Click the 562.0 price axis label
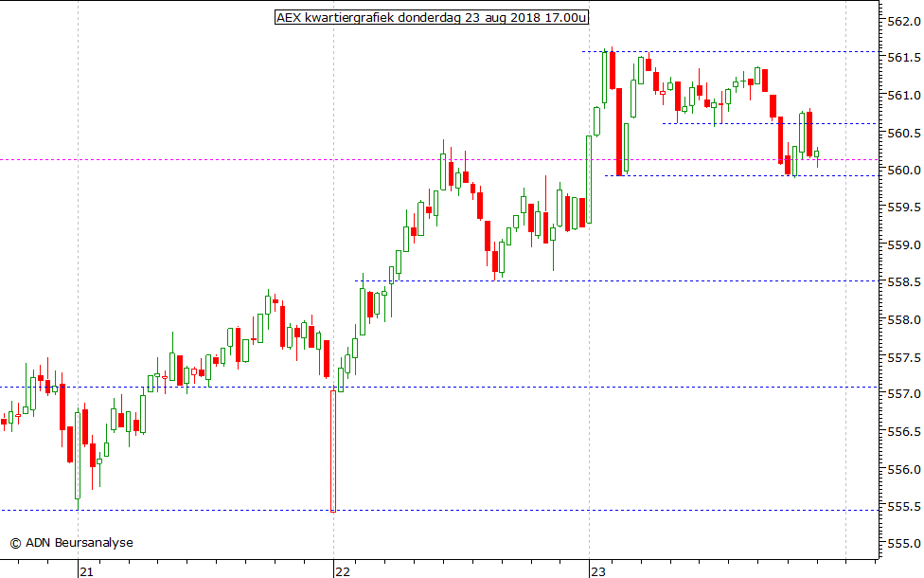The image size is (924, 578). coord(903,22)
